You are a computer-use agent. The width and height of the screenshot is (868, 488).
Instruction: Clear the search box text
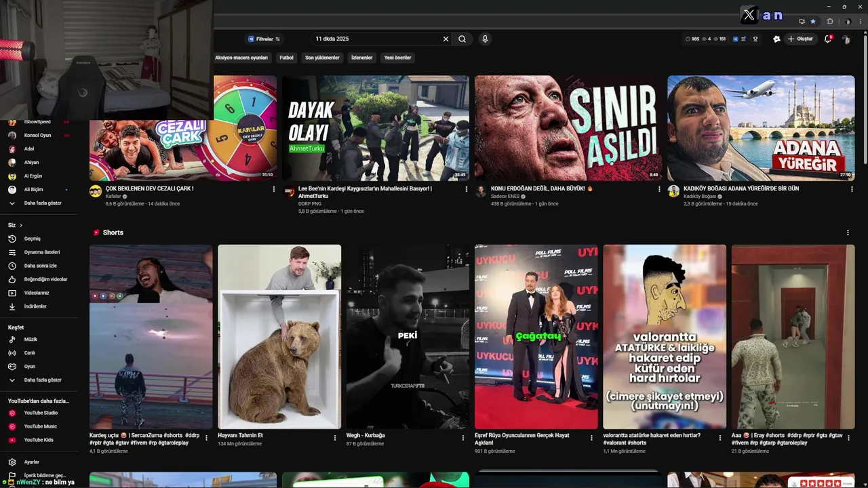(x=446, y=39)
